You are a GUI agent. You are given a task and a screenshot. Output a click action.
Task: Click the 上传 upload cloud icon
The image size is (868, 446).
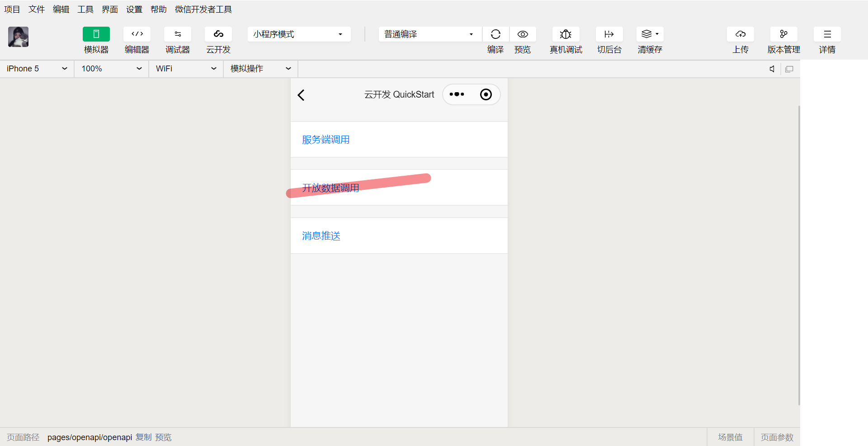click(x=741, y=34)
